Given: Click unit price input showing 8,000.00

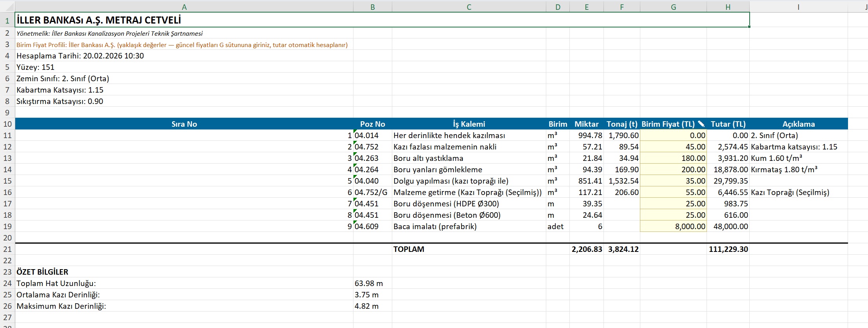Looking at the screenshot, I should pyautogui.click(x=673, y=226).
